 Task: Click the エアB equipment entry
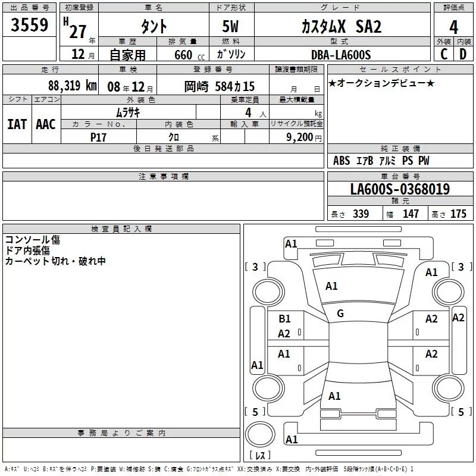tap(364, 161)
